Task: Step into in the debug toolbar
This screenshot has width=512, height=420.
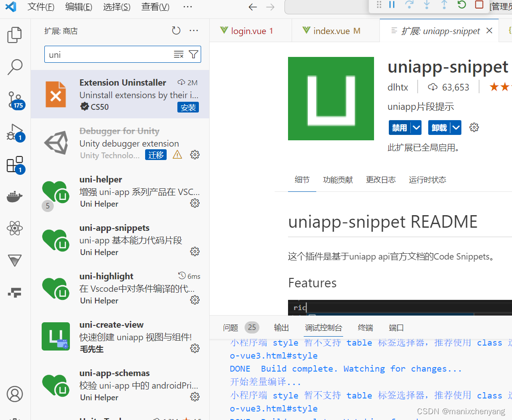Action: pyautogui.click(x=426, y=4)
